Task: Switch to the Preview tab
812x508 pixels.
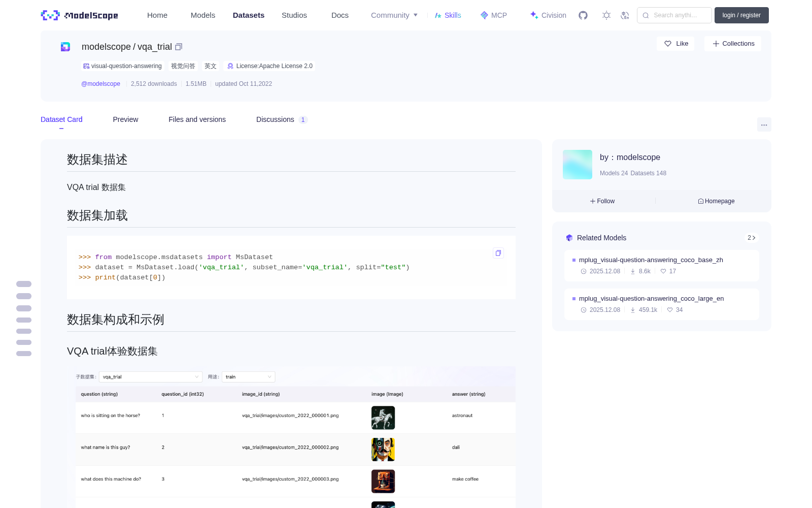Action: tap(125, 119)
